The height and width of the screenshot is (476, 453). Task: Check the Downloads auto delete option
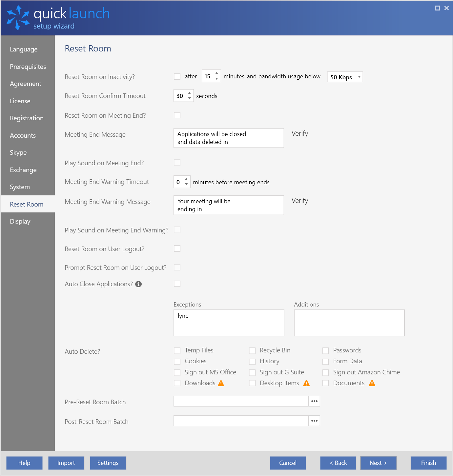[x=177, y=383]
